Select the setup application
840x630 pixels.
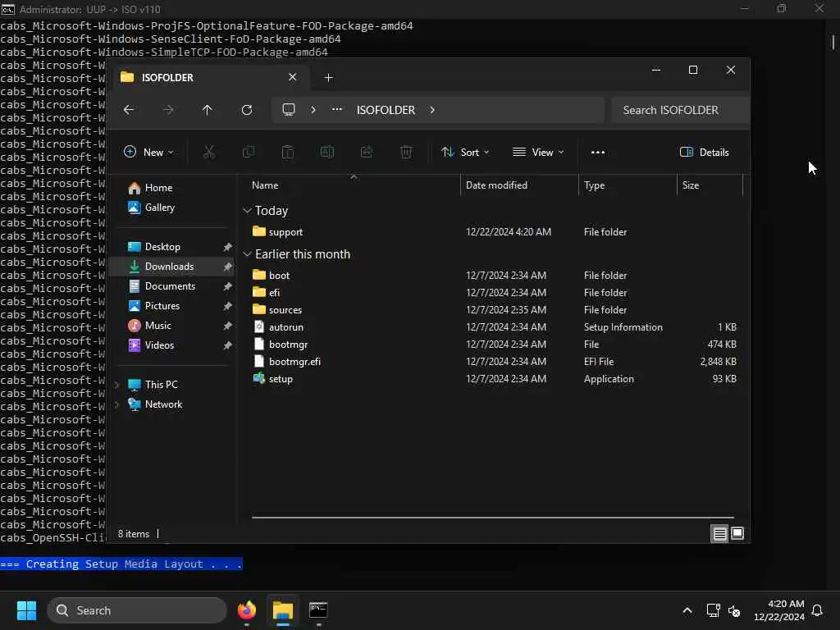pyautogui.click(x=494, y=379)
